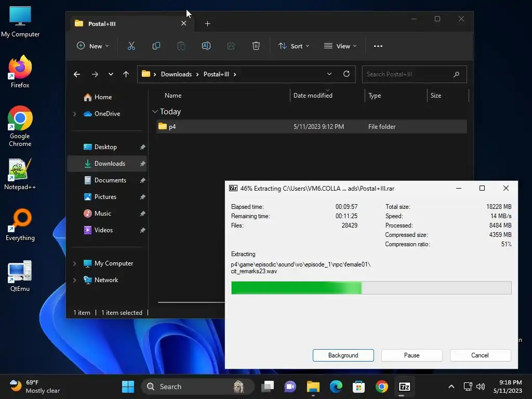Select the p4 folder row
Viewport: 532px width, 399px height.
(x=312, y=127)
